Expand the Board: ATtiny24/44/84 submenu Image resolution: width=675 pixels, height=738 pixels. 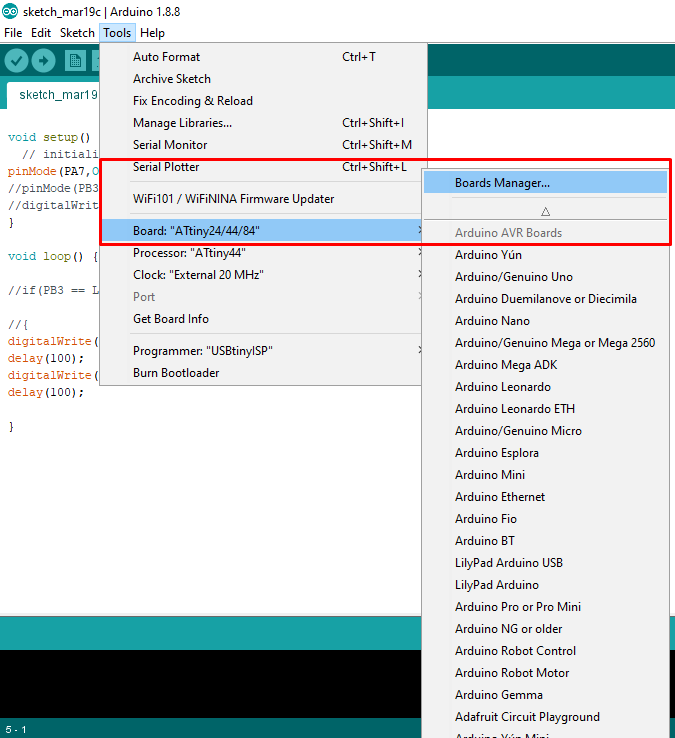(x=262, y=231)
